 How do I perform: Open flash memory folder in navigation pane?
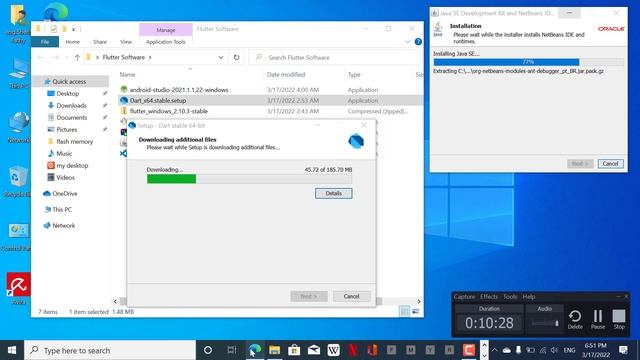74,142
